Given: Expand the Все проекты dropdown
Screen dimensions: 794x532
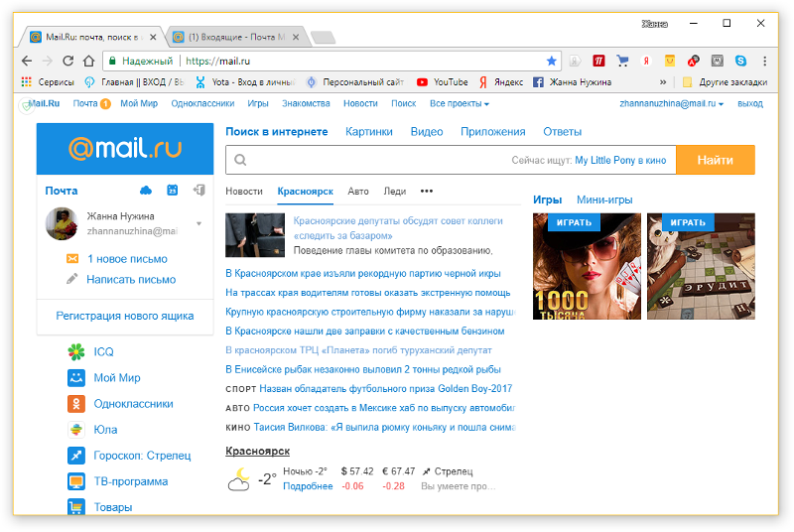Looking at the screenshot, I should 460,104.
